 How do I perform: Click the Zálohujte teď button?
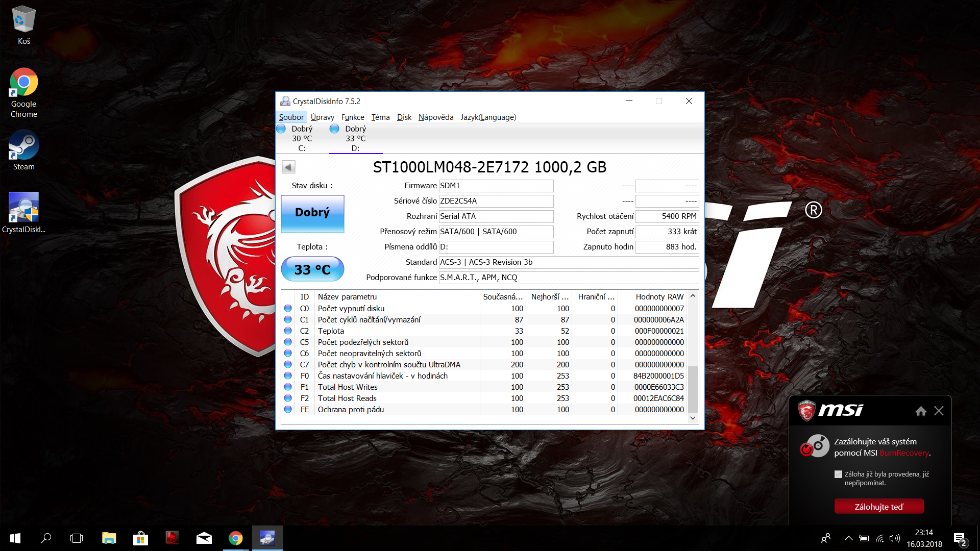(879, 507)
